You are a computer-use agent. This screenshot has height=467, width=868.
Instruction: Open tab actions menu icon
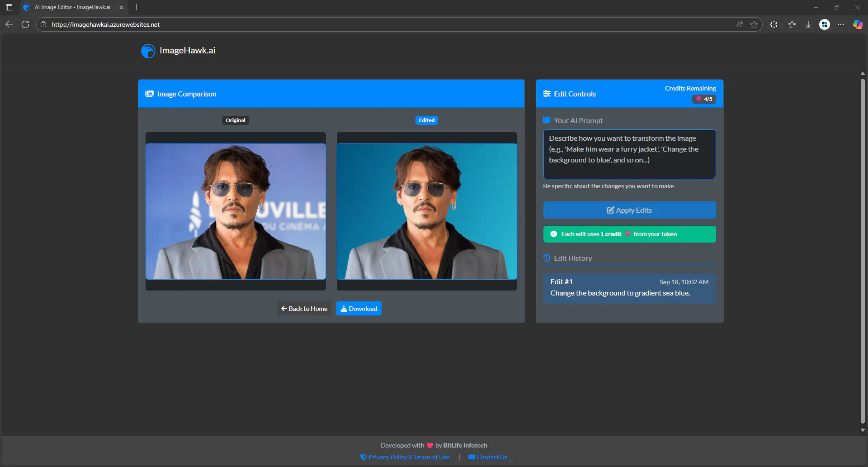(9, 7)
